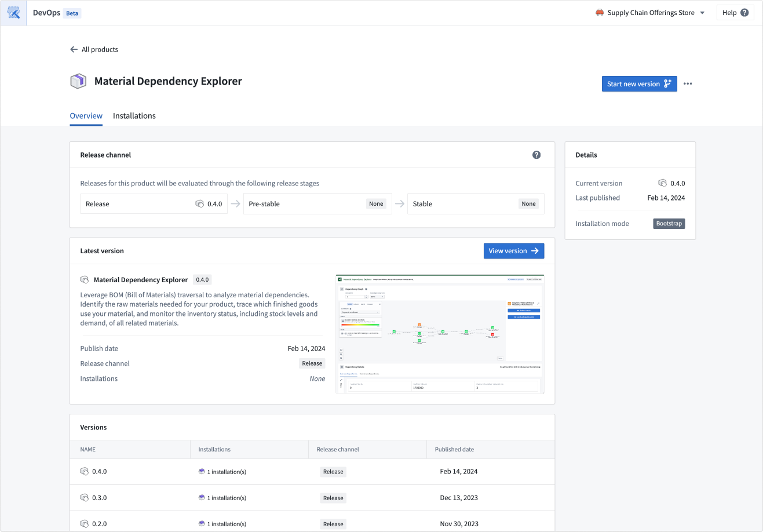Click the View version button

point(514,250)
